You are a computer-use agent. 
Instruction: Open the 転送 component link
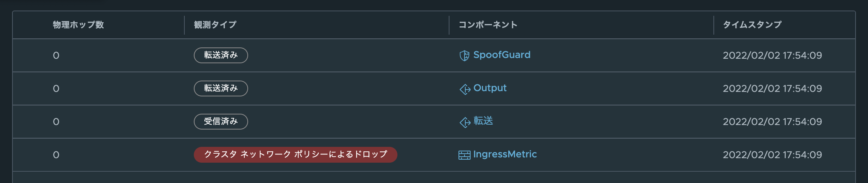[483, 121]
